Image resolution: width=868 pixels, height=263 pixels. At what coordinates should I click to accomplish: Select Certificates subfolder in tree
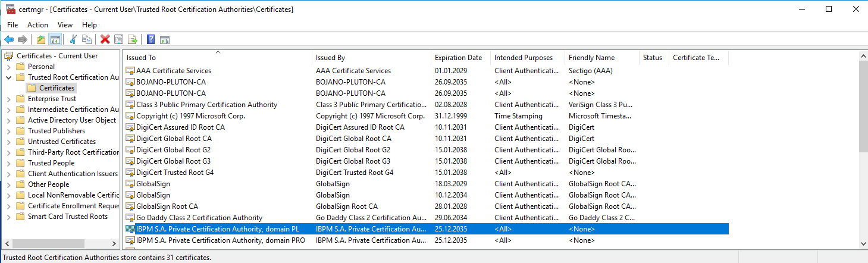[57, 88]
